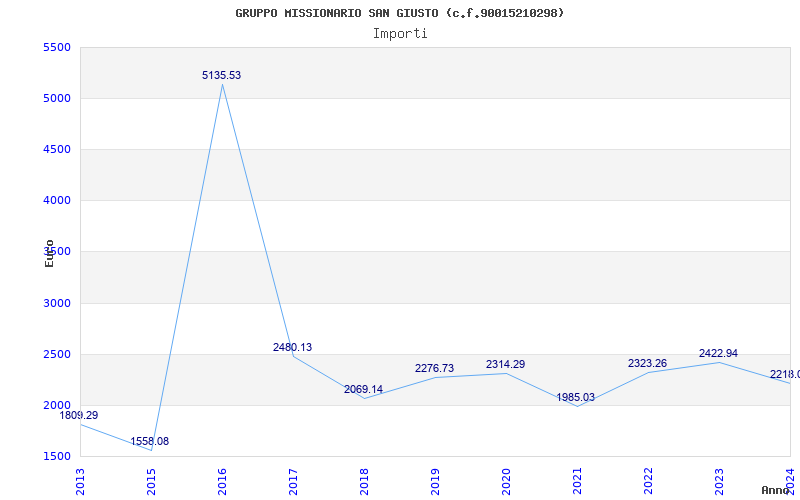This screenshot has width=800, height=500.
Task: Click the y-axis value 4000
Action: [57, 201]
